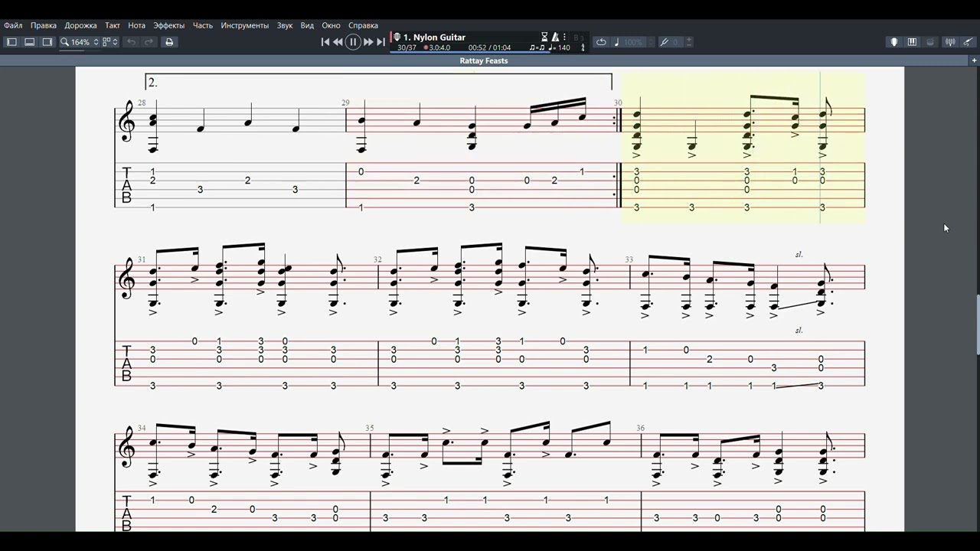Open the Нота menu
This screenshot has width=980, height=551.
137,25
